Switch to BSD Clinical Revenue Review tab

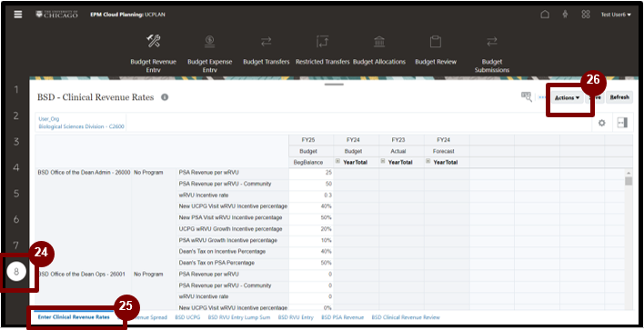tap(406, 317)
